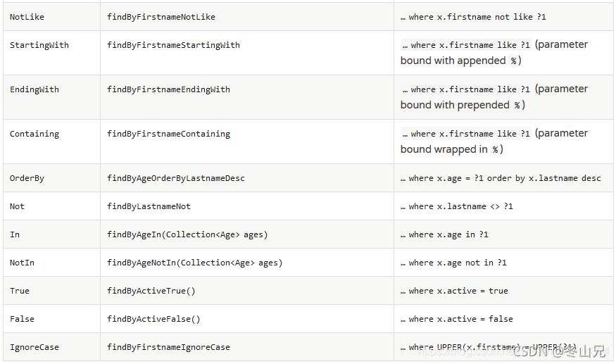Image resolution: width=616 pixels, height=364 pixels.
Task: Select 'order by x.lastname desc' snippet
Action: coord(544,178)
